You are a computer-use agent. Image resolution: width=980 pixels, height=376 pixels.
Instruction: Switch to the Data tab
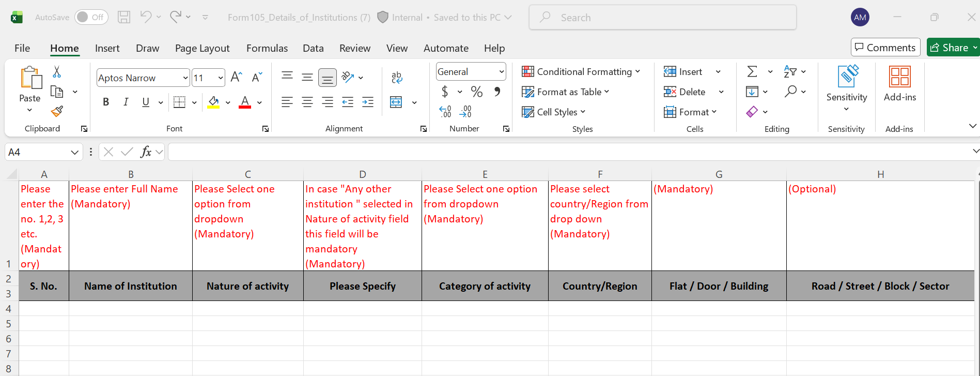click(313, 48)
